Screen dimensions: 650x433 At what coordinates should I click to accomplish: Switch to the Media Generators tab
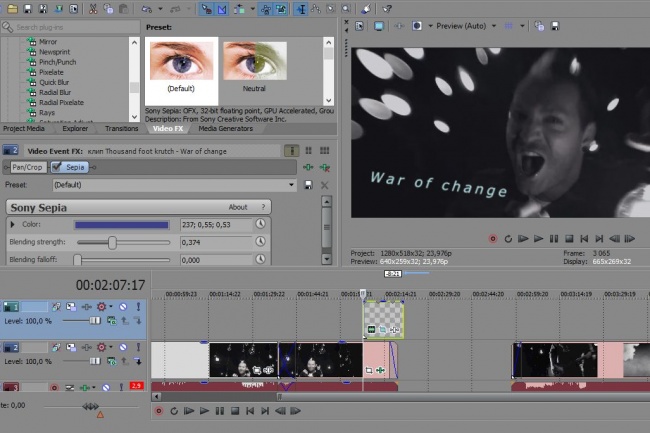226,128
